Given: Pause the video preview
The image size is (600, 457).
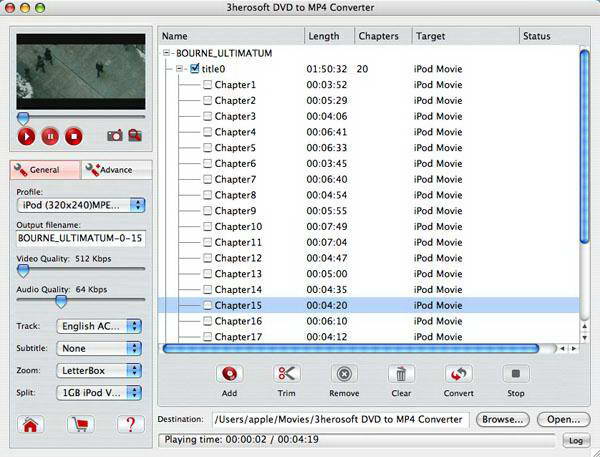Looking at the screenshot, I should (50, 136).
